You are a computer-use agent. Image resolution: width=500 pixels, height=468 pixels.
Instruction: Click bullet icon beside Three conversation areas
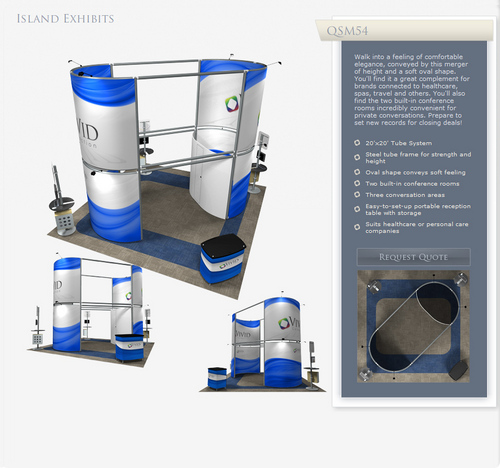tap(357, 194)
